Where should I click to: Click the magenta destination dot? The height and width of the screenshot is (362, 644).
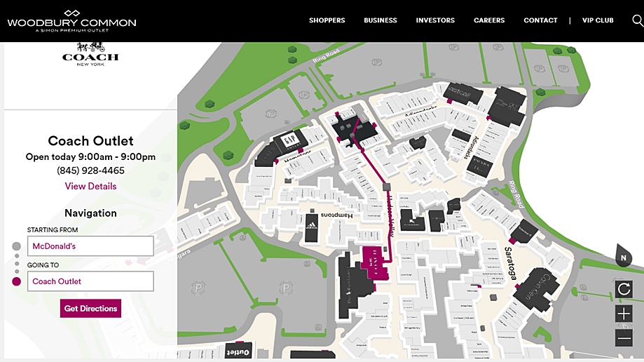pos(16,281)
